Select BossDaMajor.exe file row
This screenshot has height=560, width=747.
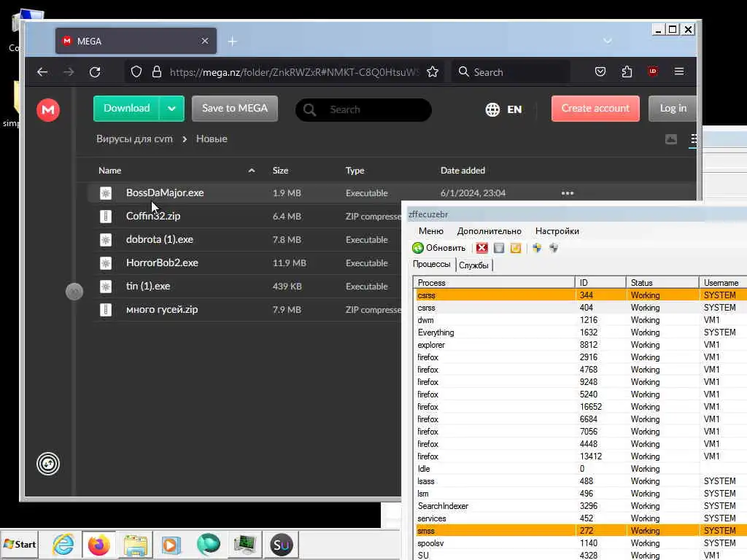[391, 192]
